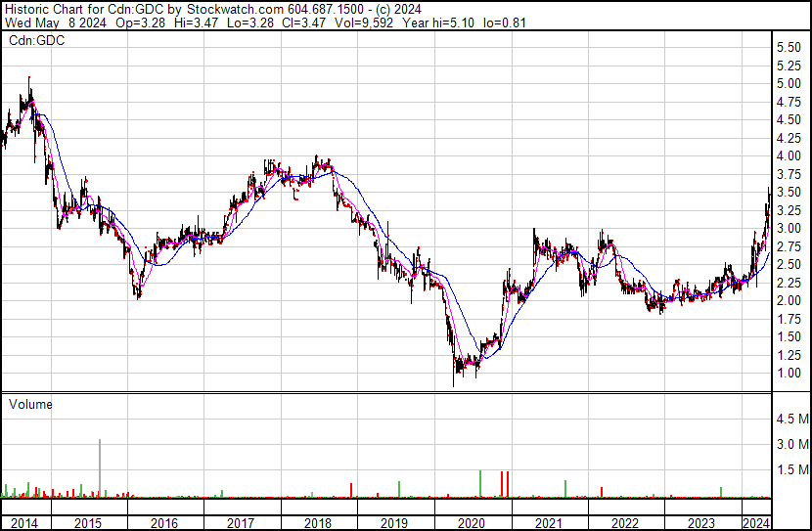Screen dimensions: 812x531
Task: Click the 5.00 price axis label
Action: [789, 83]
